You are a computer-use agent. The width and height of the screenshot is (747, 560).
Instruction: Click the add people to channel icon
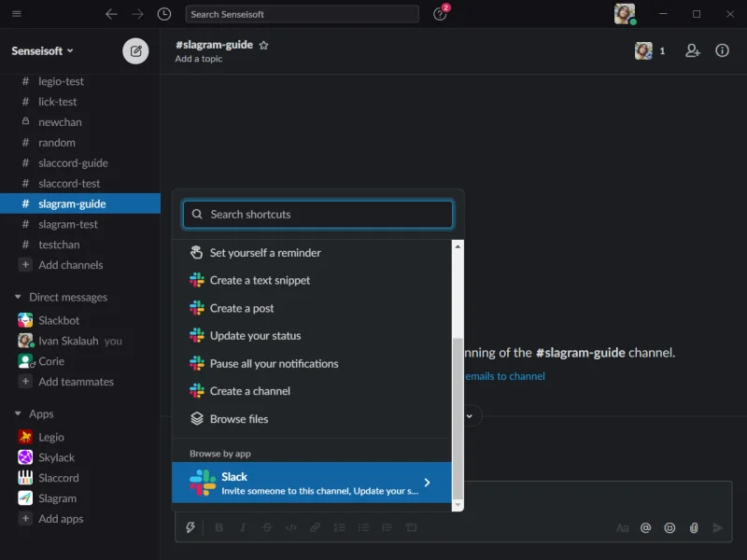pyautogui.click(x=693, y=50)
